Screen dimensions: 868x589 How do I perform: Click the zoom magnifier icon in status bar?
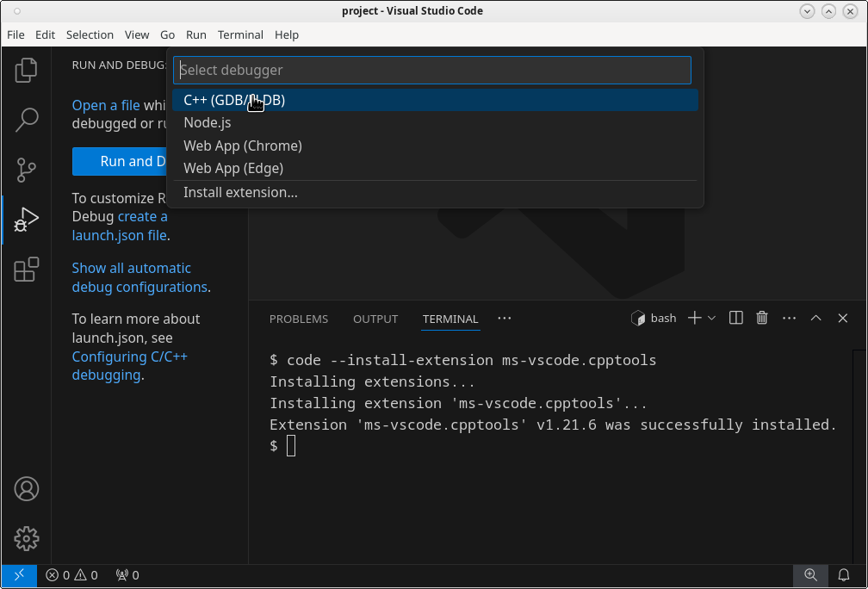pos(810,575)
